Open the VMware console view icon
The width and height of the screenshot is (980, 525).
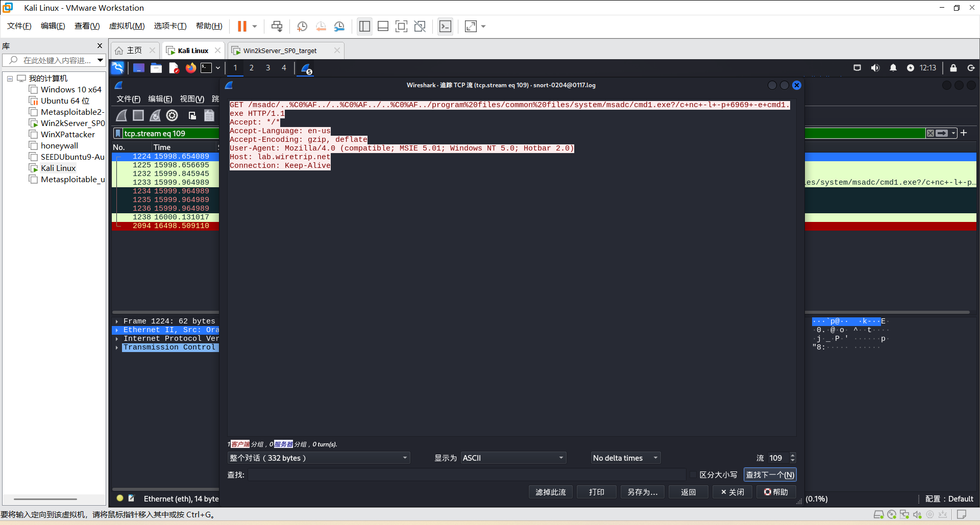point(446,26)
